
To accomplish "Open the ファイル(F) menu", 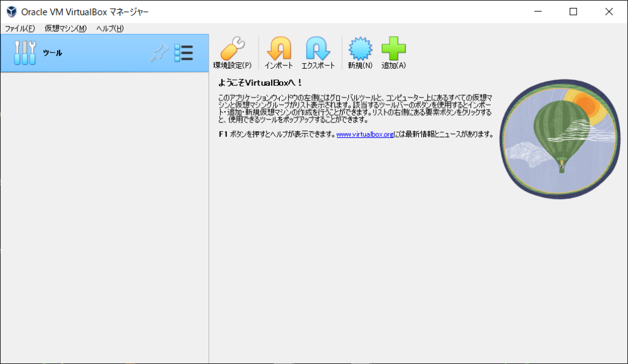I will point(20,28).
